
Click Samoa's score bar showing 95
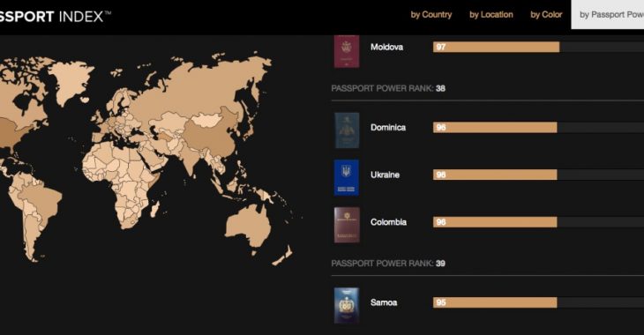(495, 302)
